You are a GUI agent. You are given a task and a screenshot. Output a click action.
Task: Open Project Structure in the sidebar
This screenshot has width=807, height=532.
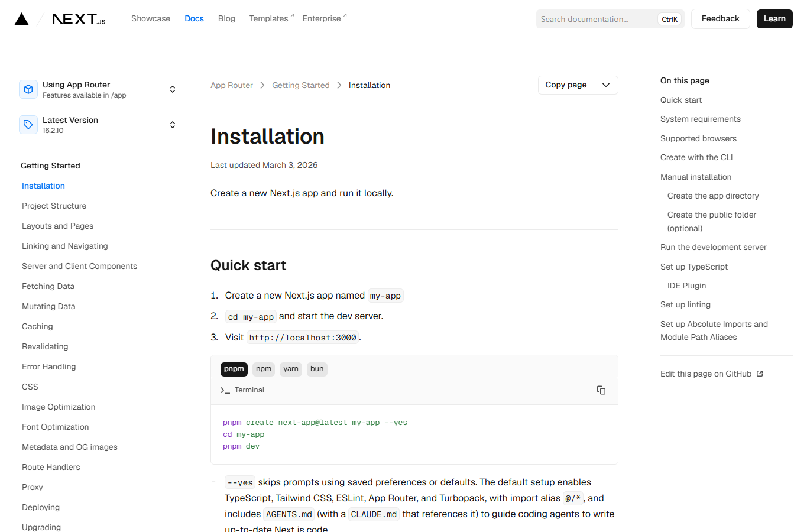54,206
